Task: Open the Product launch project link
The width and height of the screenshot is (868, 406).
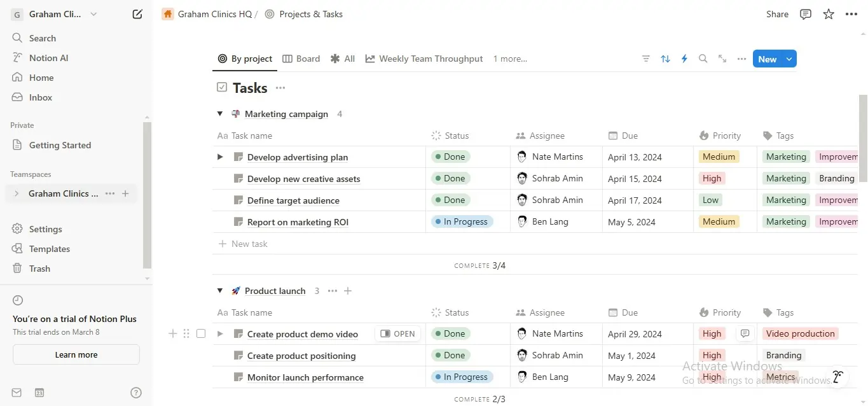Action: (275, 291)
